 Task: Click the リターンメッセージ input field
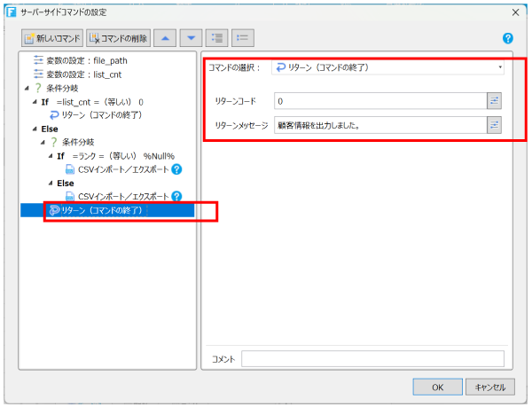pos(380,125)
